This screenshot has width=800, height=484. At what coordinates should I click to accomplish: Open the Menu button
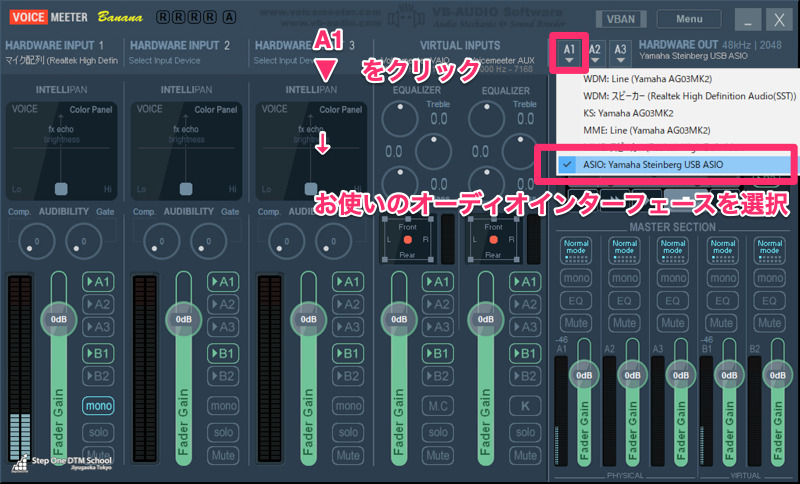[x=689, y=19]
